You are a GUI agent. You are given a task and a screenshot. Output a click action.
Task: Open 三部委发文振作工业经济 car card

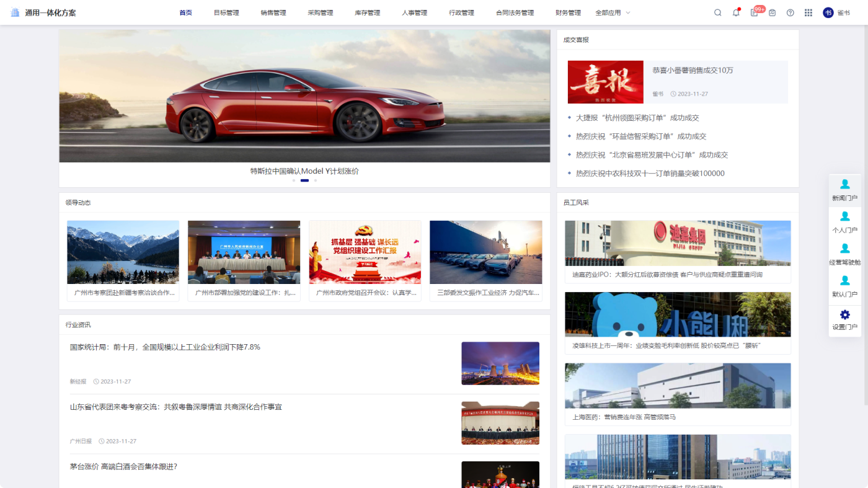[x=485, y=261]
